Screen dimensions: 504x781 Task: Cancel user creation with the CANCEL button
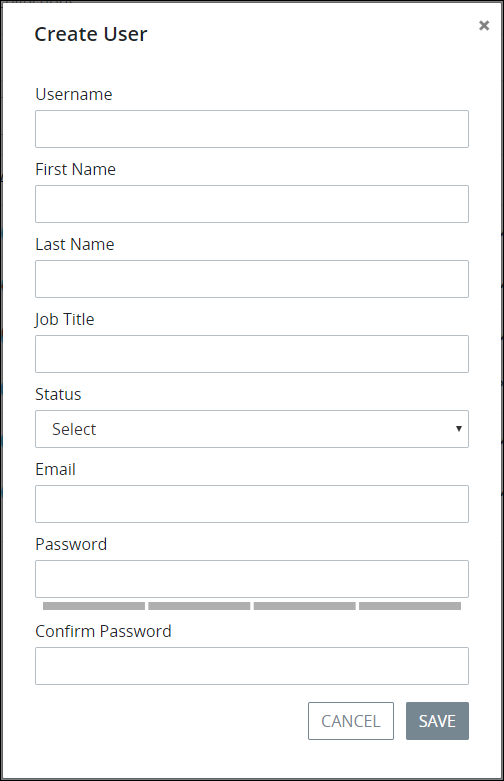tap(351, 721)
